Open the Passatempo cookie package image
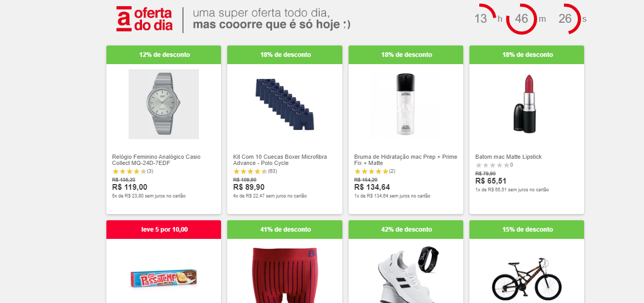The height and width of the screenshot is (303, 644). pos(163,278)
